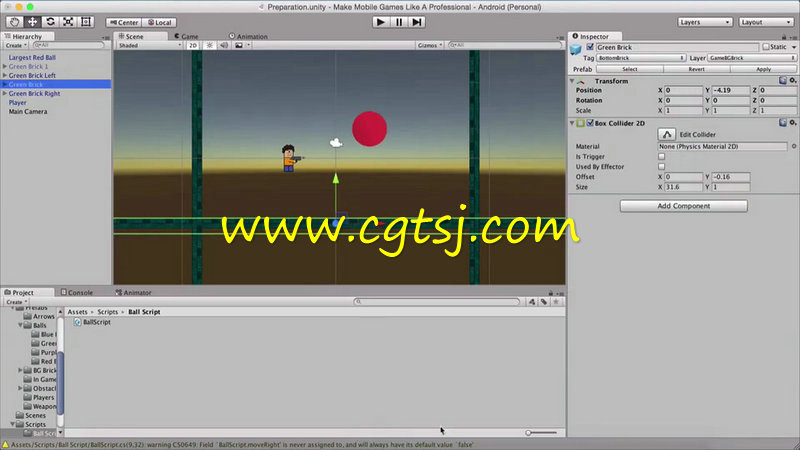
Task: Select the Rect Transform tool
Action: point(86,22)
